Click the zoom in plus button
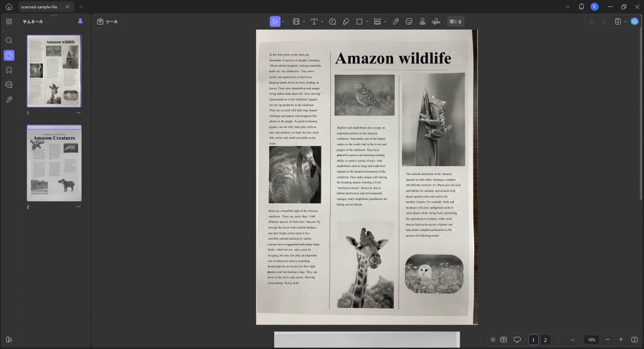 click(x=621, y=340)
